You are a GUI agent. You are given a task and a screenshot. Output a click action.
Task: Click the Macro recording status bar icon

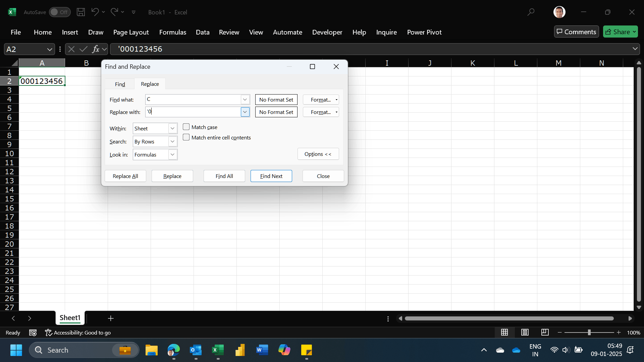(33, 333)
